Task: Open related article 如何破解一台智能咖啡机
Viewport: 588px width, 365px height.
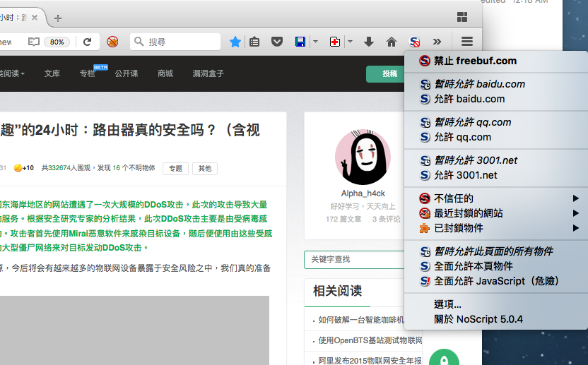Action: (361, 320)
